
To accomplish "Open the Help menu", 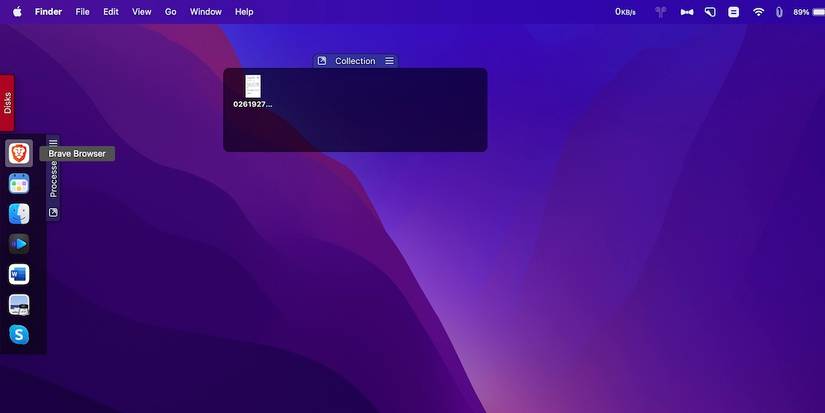I will 244,12.
